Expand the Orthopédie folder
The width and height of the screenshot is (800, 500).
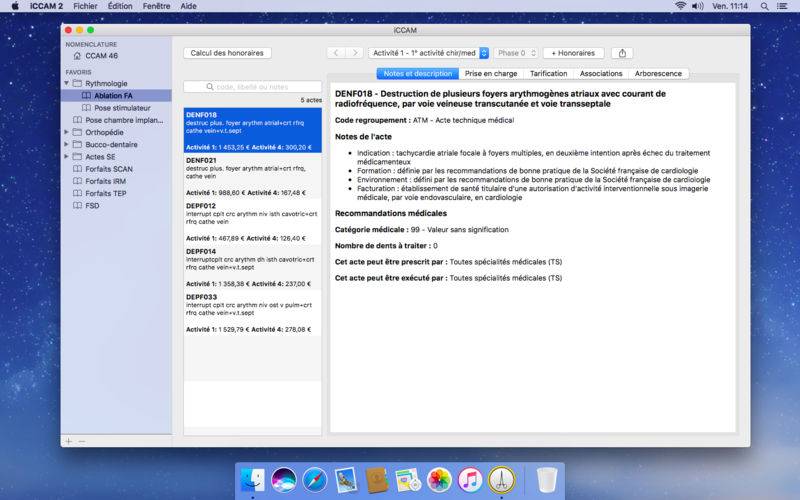click(66, 132)
